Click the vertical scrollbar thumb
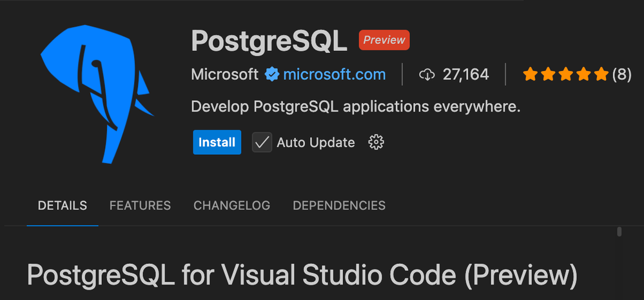The height and width of the screenshot is (300, 644). 619,231
